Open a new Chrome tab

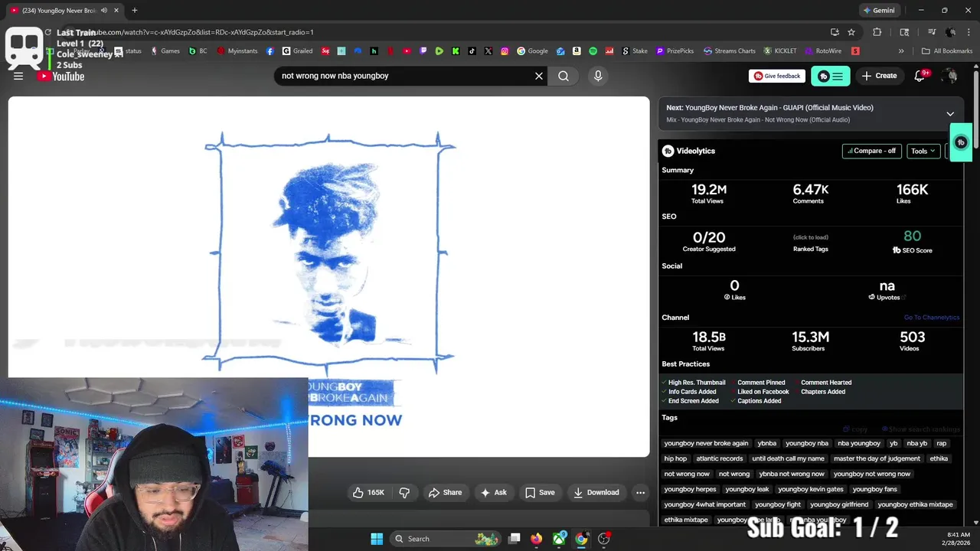pos(134,10)
